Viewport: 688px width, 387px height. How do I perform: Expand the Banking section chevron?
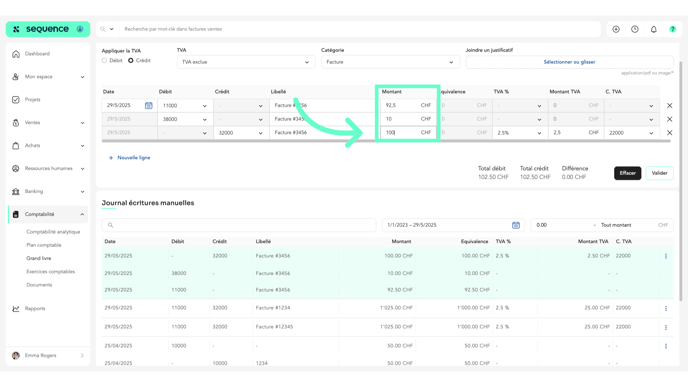[82, 192]
